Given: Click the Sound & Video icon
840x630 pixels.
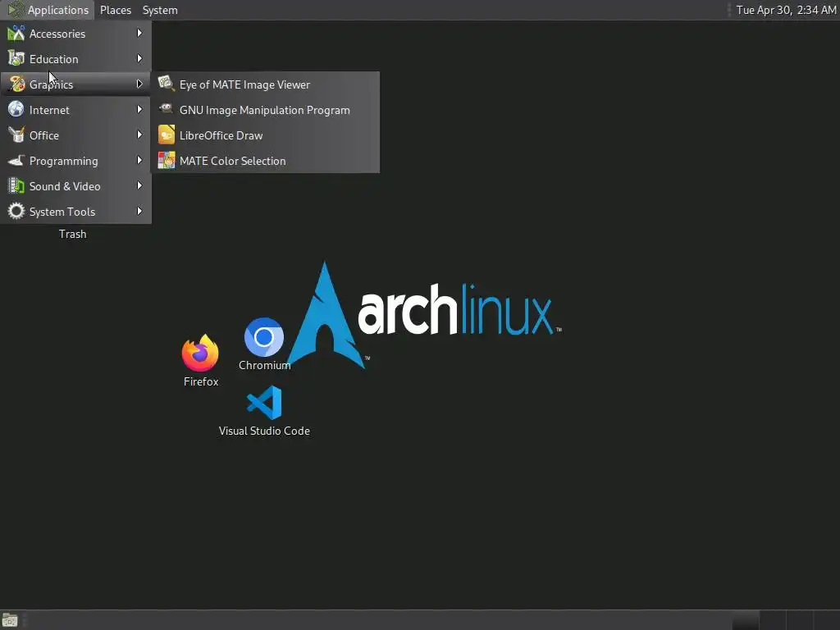Looking at the screenshot, I should [16, 186].
